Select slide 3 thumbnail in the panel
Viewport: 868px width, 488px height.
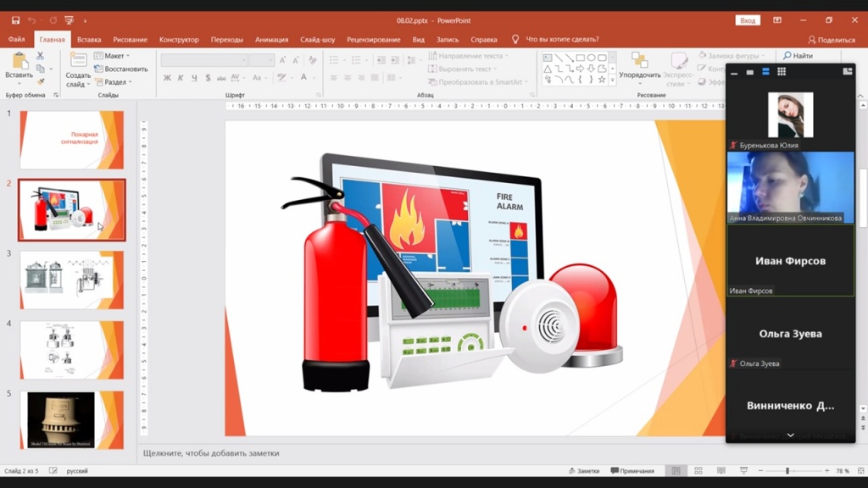[x=72, y=280]
